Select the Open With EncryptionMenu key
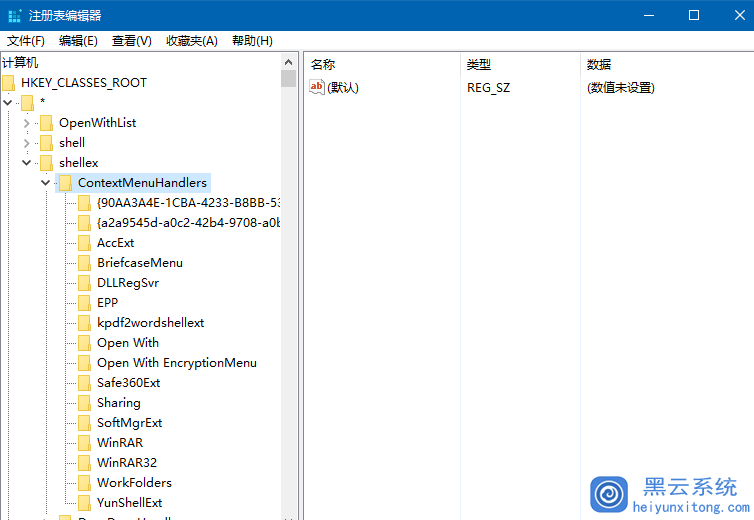The width and height of the screenshot is (754, 520). coord(176,363)
